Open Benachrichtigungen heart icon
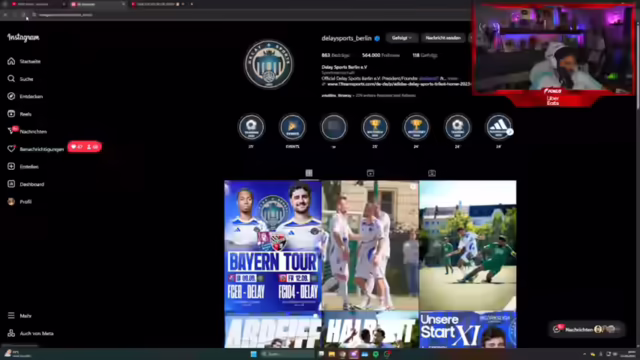640x360 pixels. point(11,149)
